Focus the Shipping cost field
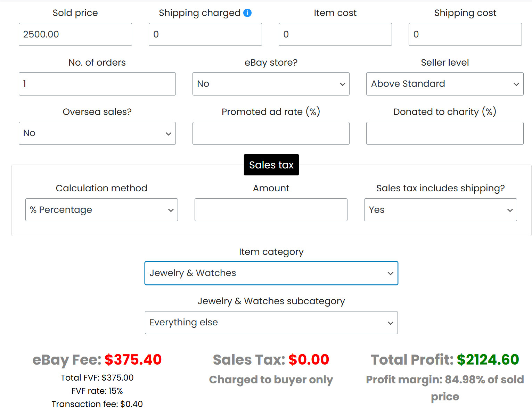532x416 pixels. (465, 34)
